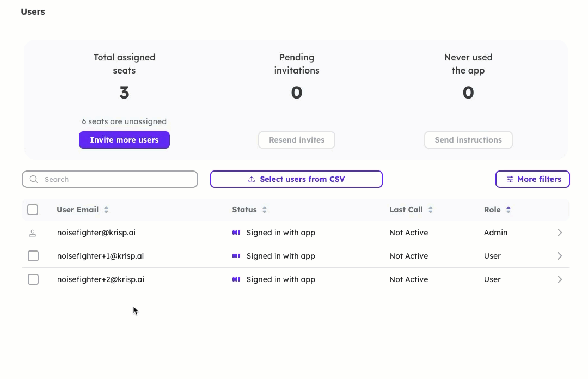Click User role for noisefighter+2@krisp.ai
The height and width of the screenshot is (379, 588).
(492, 279)
